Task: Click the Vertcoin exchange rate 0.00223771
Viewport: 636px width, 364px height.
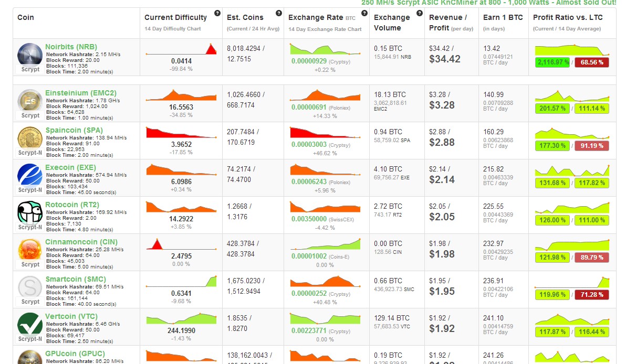Action: pyautogui.click(x=309, y=331)
